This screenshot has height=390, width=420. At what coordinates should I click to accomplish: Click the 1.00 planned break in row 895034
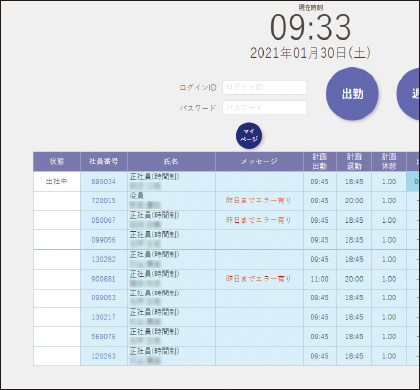point(389,182)
